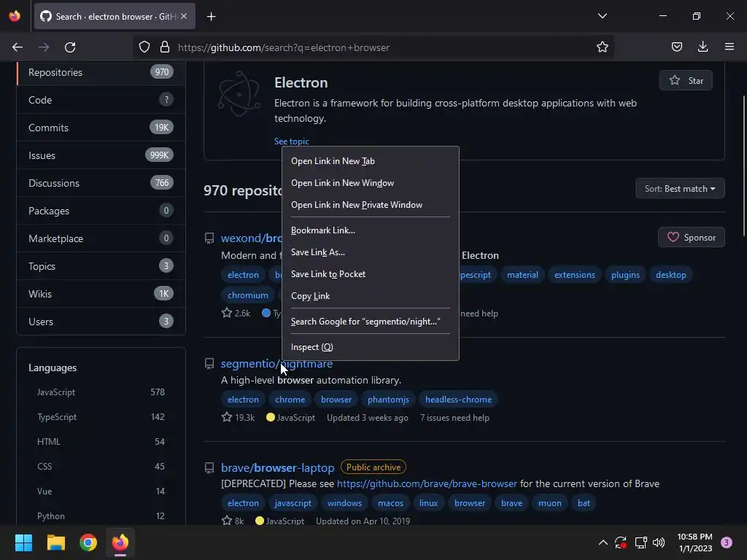
Task: Click the forward navigation arrow
Action: pos(44,47)
